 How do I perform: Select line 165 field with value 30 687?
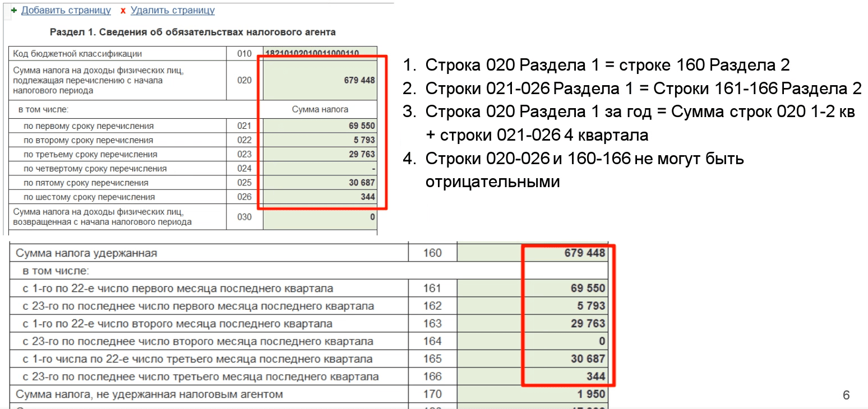tap(532, 359)
